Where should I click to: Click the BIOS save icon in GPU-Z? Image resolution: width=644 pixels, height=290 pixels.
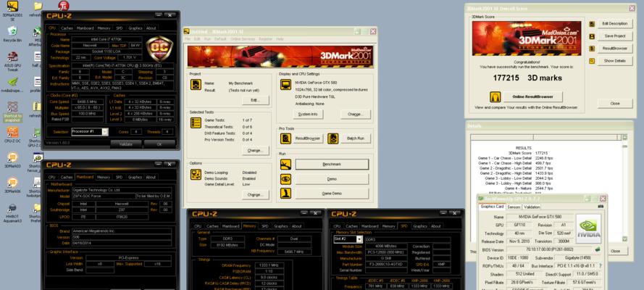click(x=597, y=249)
